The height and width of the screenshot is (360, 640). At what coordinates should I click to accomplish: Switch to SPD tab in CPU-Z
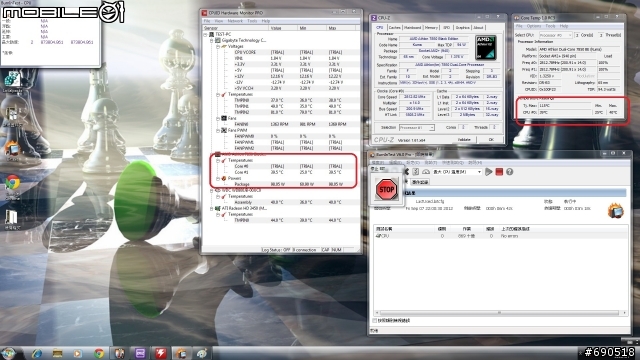pos(447,27)
